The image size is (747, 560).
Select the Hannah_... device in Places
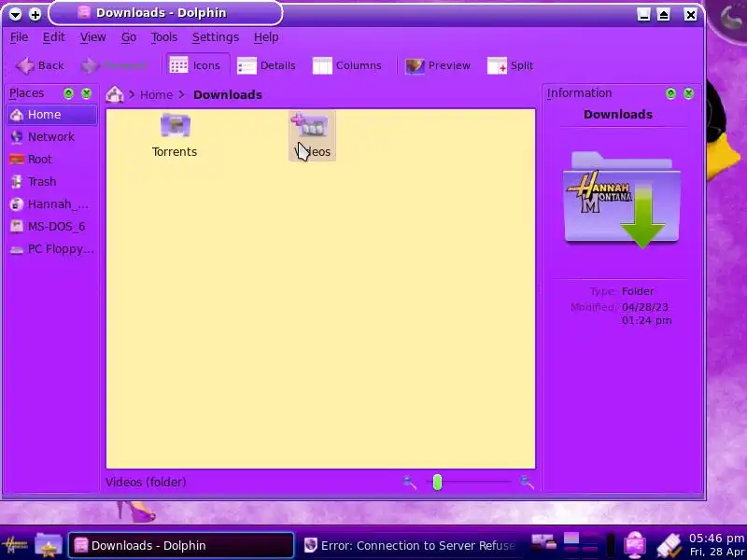click(51, 204)
